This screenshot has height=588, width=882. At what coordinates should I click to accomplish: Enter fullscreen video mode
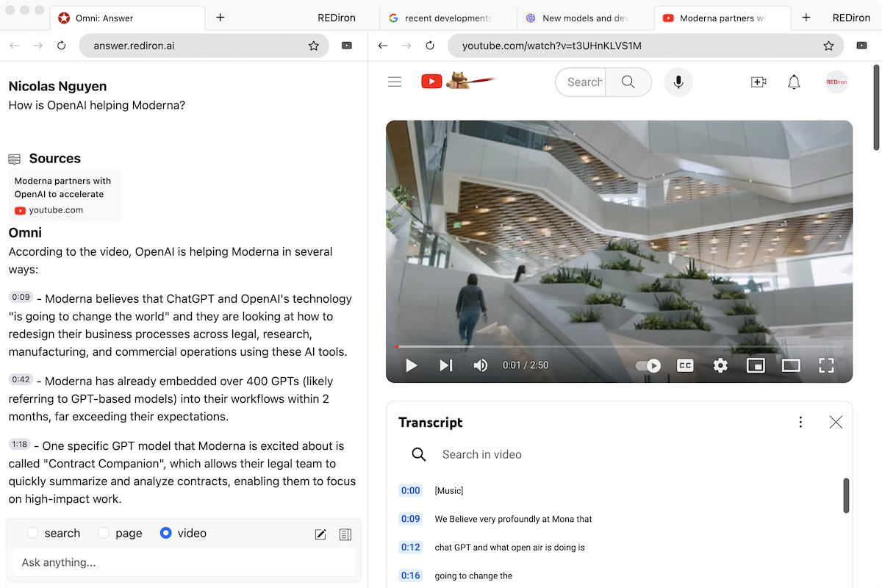click(826, 365)
